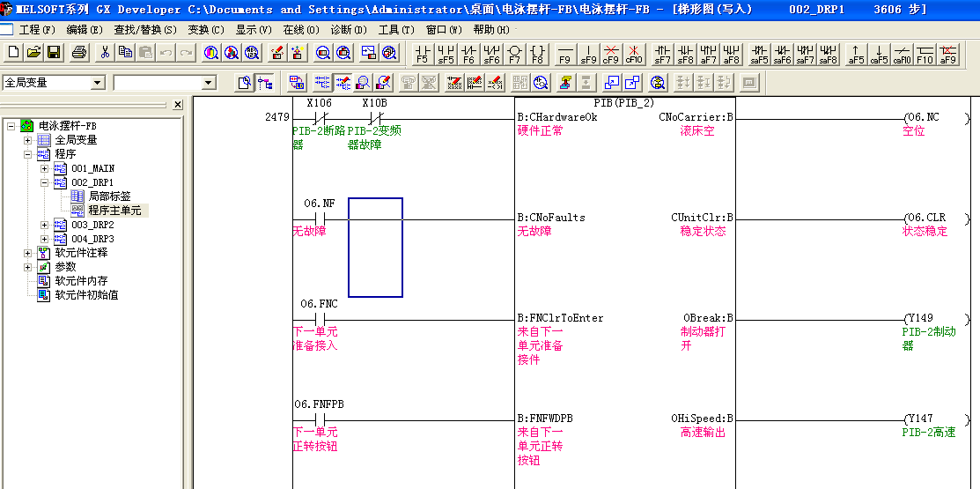980x489 pixels.
Task: Click the Cut scissors icon
Action: click(105, 53)
